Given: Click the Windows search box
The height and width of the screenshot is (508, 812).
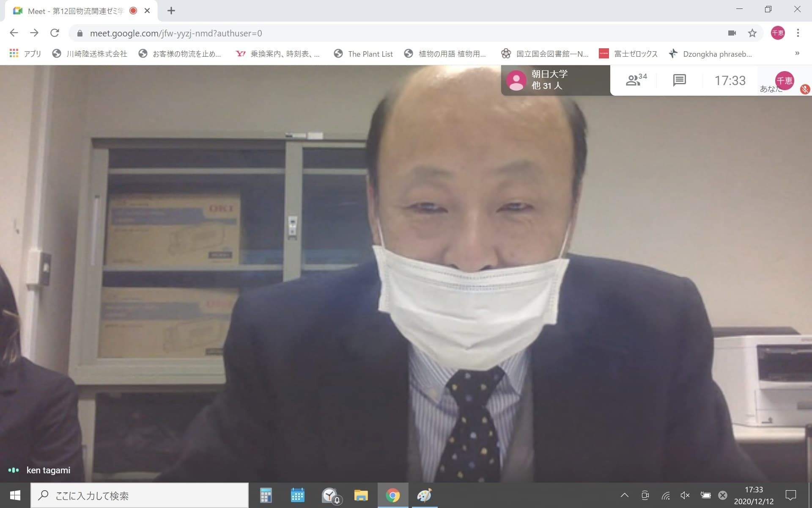Looking at the screenshot, I should tap(140, 496).
